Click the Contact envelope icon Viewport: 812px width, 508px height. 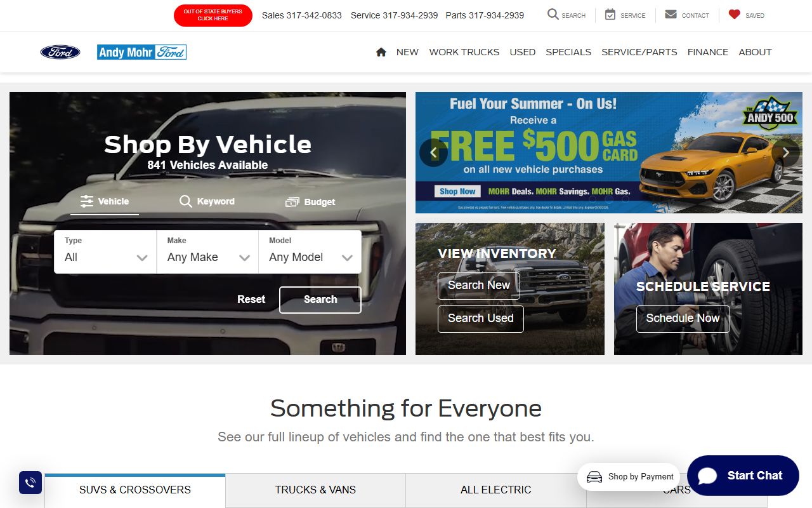coord(671,14)
